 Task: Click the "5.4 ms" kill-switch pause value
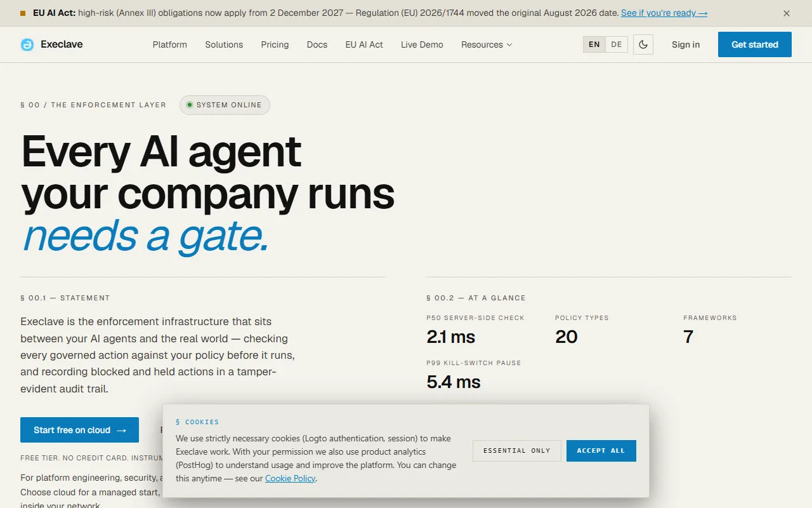pyautogui.click(x=454, y=382)
